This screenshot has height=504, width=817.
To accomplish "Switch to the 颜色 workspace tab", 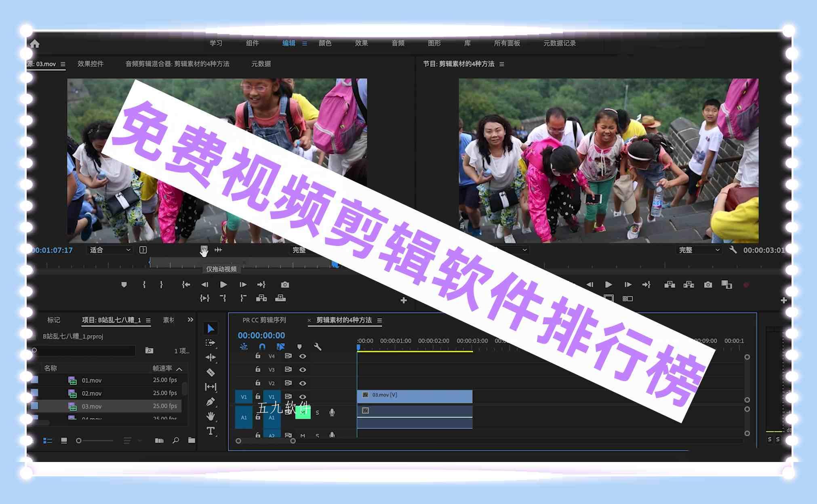I will point(325,44).
